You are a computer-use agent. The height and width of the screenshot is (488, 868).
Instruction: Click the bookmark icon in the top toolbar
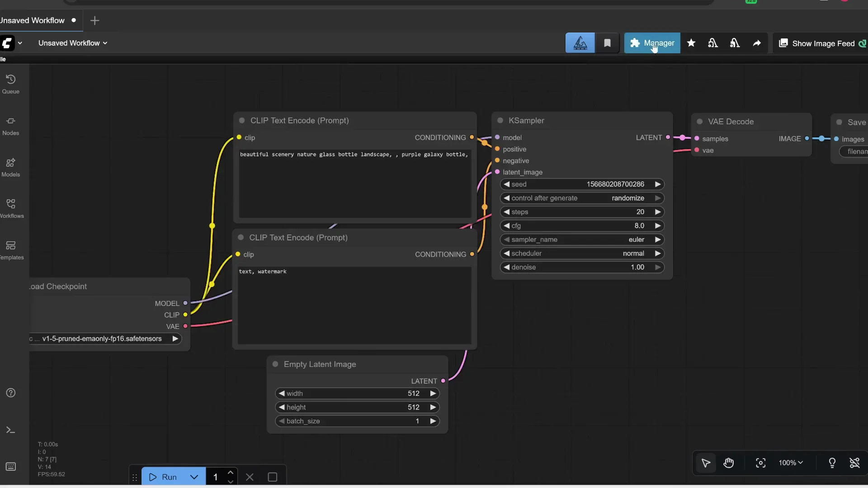[x=608, y=43]
